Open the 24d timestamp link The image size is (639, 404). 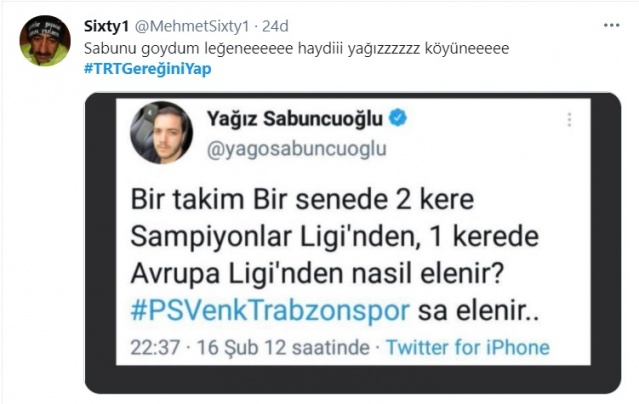coord(275,26)
